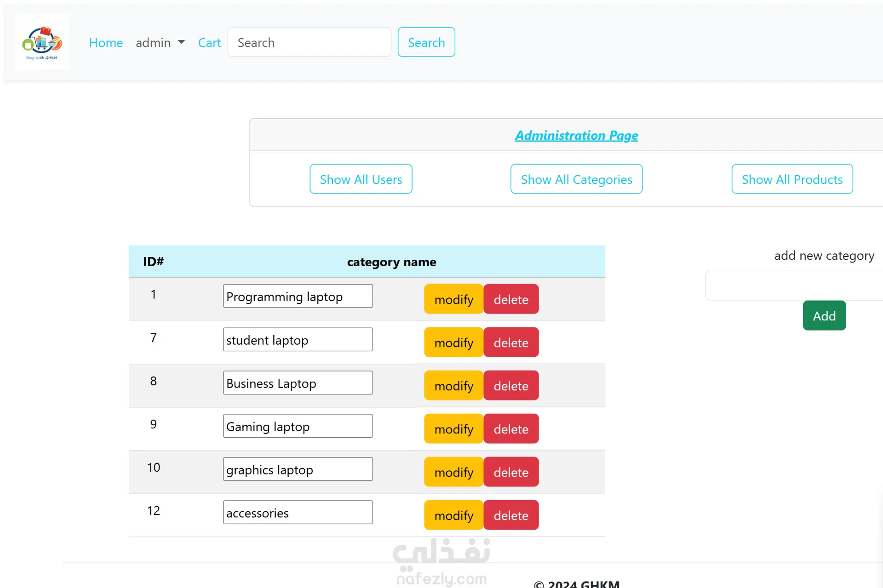Open the Administration Page heading link
The image size is (883, 588).
click(x=576, y=135)
